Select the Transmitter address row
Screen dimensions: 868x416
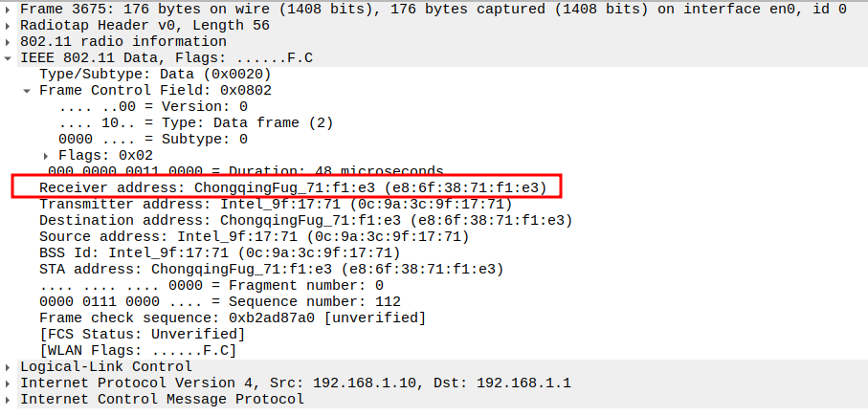276,204
